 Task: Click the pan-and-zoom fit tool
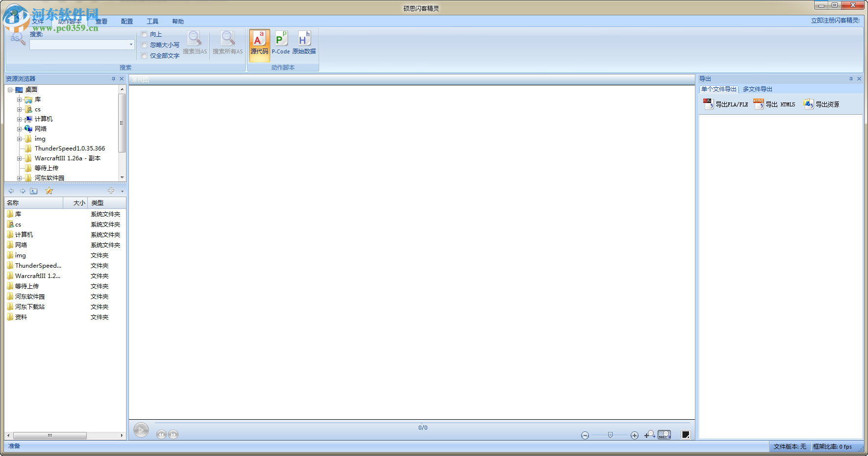(x=649, y=434)
